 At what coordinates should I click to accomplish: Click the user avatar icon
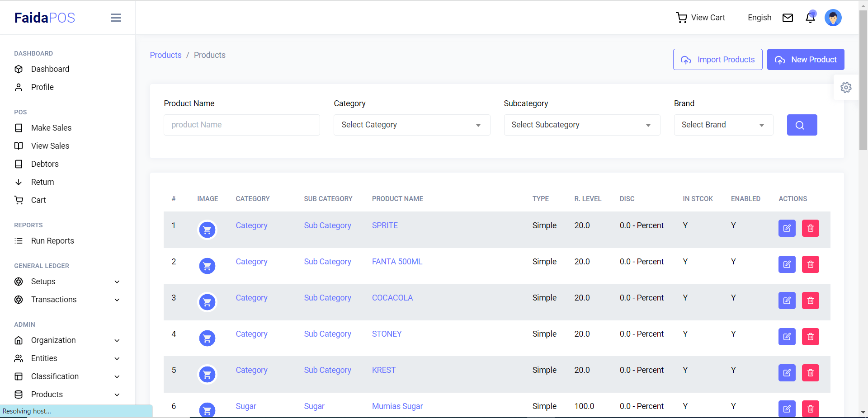point(833,18)
